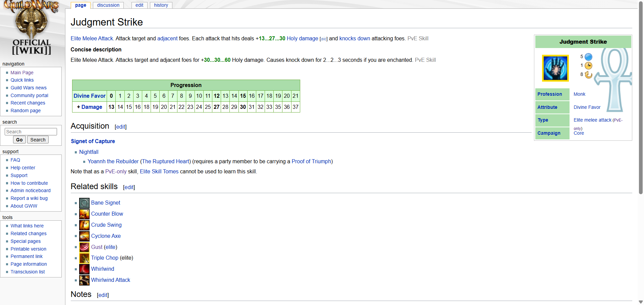
Task: Open Transclusion list link
Action: (28, 272)
